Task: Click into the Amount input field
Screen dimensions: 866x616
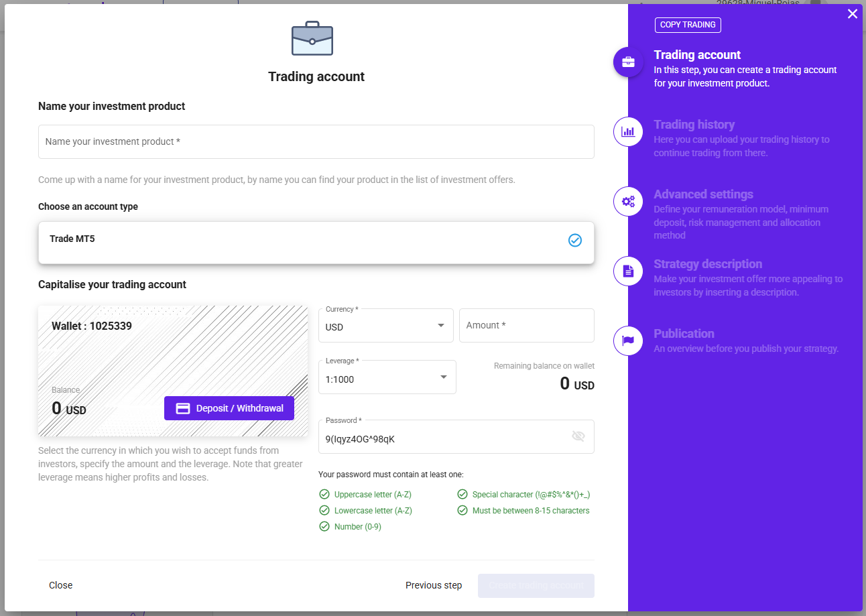Action: (x=527, y=326)
